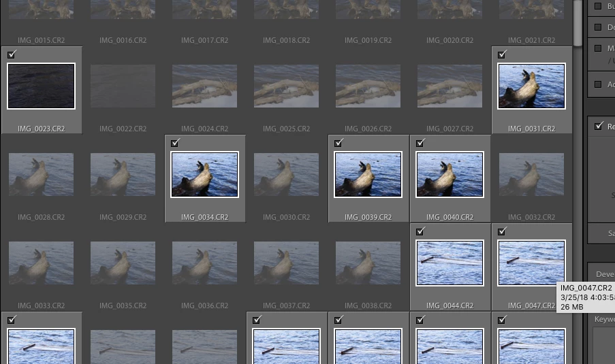This screenshot has width=615, height=364.
Task: Toggle the checkbox of IMG_0040.CR2
Action: point(420,143)
